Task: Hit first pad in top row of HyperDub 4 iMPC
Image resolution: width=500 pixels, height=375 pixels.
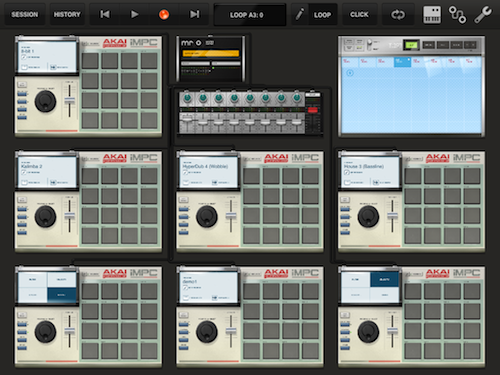Action: [x=251, y=176]
